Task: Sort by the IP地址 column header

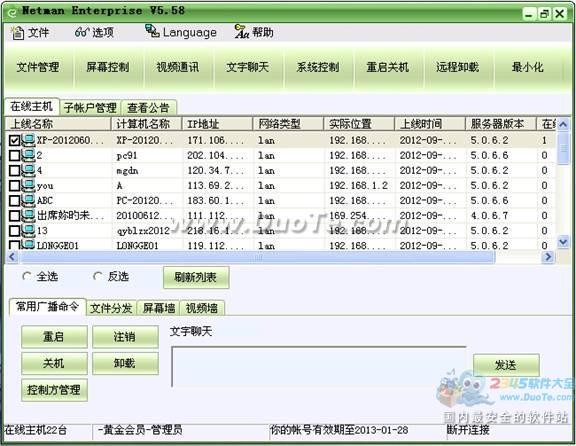Action: pos(217,124)
